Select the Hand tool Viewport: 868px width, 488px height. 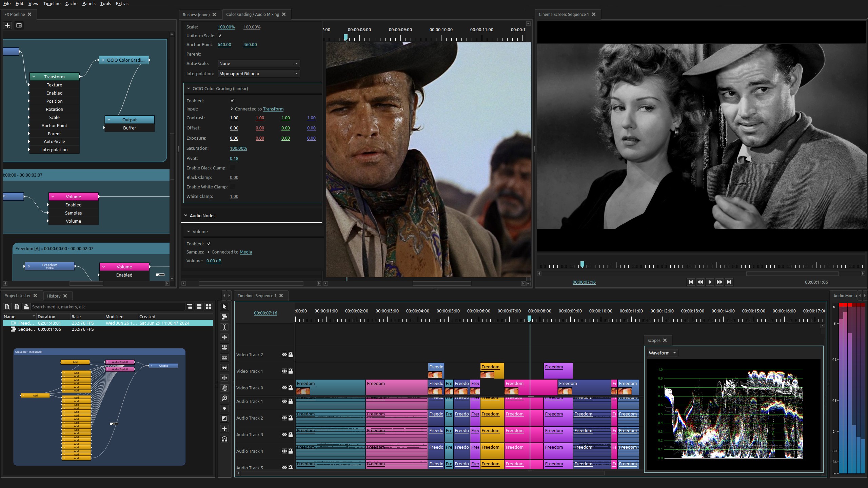pyautogui.click(x=224, y=388)
